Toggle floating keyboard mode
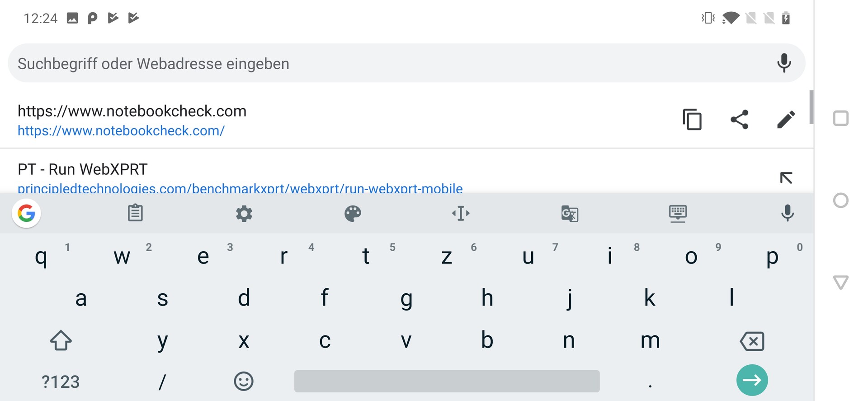Viewport: 868px width, 401px height. (x=678, y=213)
